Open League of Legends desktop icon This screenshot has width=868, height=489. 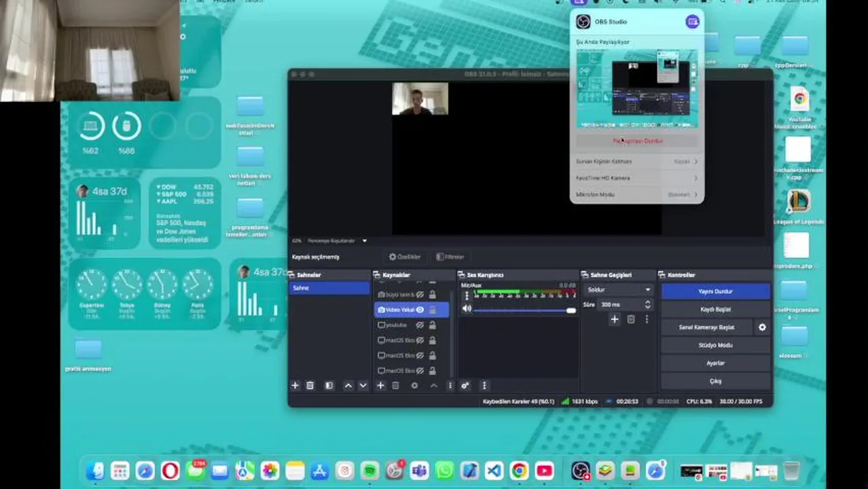[x=799, y=206]
